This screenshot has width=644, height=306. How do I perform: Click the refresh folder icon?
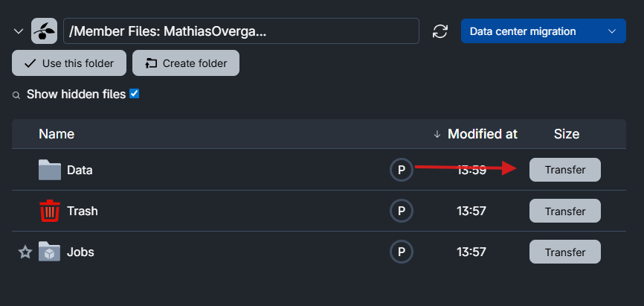coord(440,31)
